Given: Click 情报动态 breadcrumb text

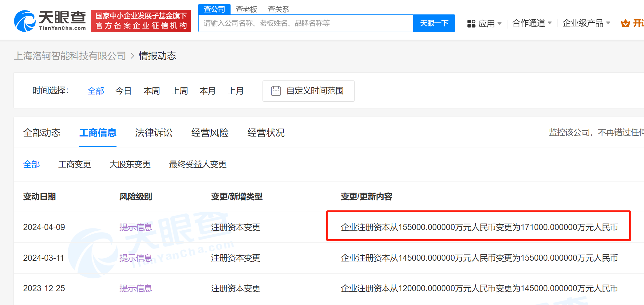Looking at the screenshot, I should pyautogui.click(x=157, y=56).
